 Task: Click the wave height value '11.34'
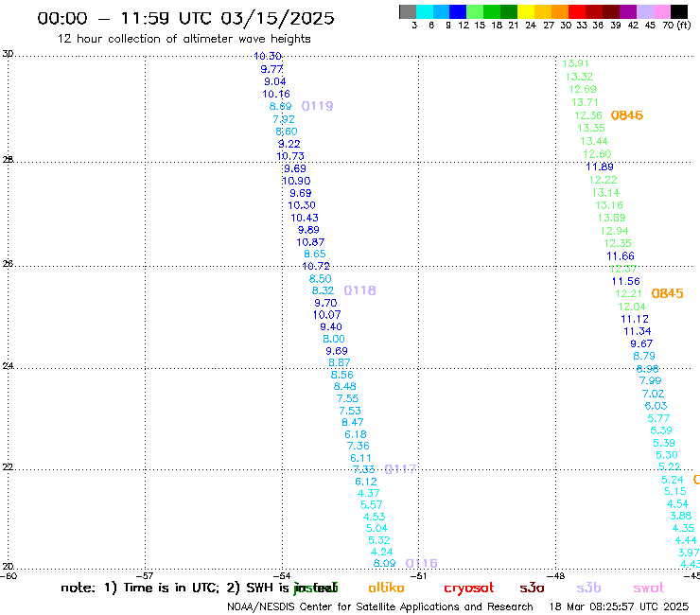pyautogui.click(x=638, y=331)
